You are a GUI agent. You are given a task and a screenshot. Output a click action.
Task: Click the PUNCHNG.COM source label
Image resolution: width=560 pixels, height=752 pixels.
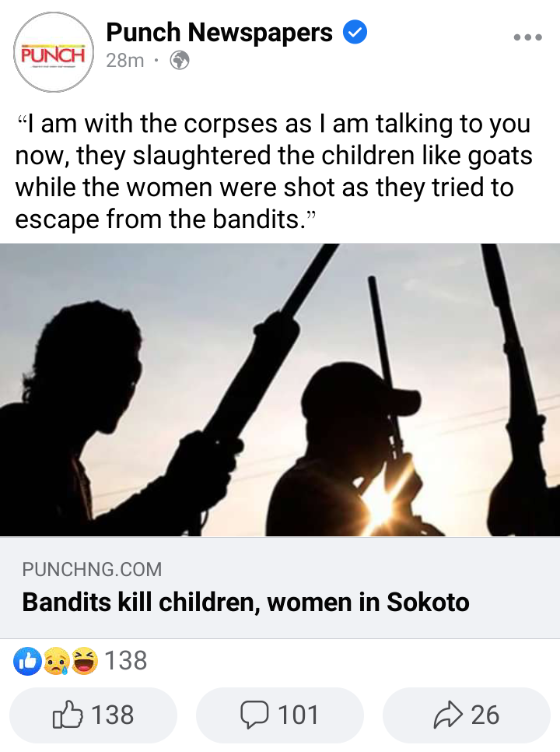(x=92, y=569)
